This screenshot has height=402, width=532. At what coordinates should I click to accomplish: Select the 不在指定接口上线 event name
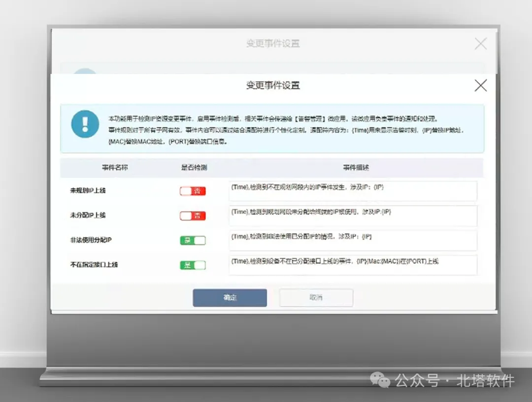94,265
